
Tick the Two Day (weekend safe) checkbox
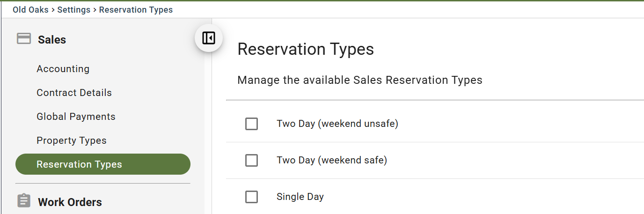pyautogui.click(x=251, y=161)
